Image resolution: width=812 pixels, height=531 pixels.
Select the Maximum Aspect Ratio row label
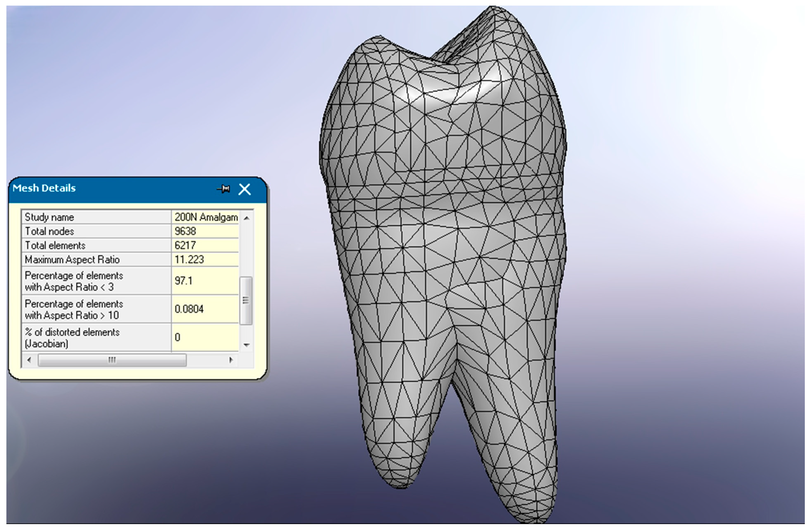point(72,260)
